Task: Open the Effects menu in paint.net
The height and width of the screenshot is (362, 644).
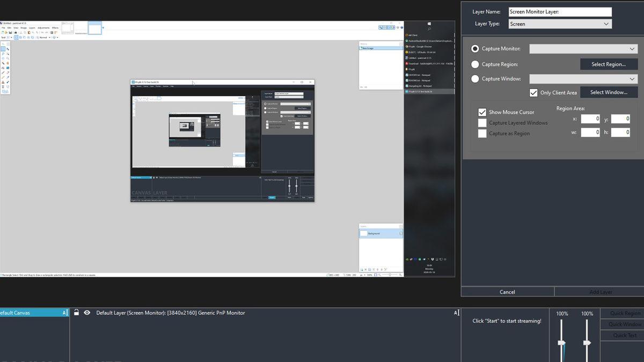Action: 55,27
